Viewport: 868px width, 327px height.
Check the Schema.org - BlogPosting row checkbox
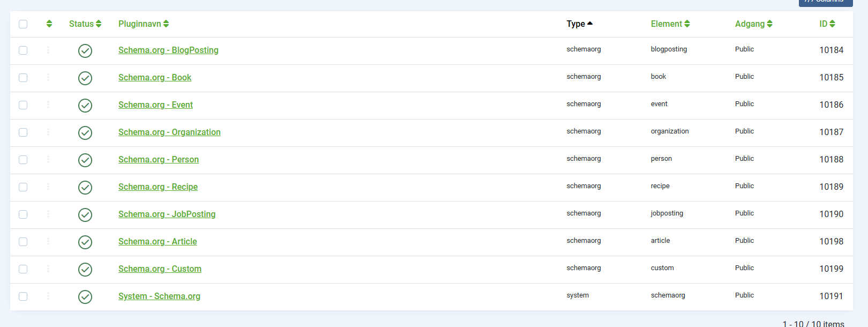(x=23, y=50)
